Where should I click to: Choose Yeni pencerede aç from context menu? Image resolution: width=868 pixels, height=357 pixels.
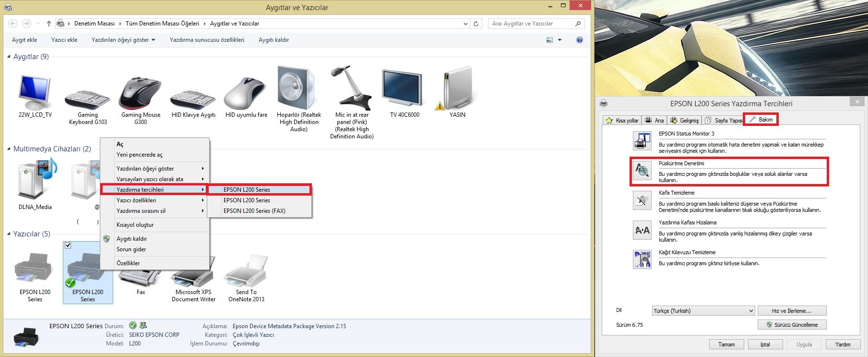tap(155, 155)
